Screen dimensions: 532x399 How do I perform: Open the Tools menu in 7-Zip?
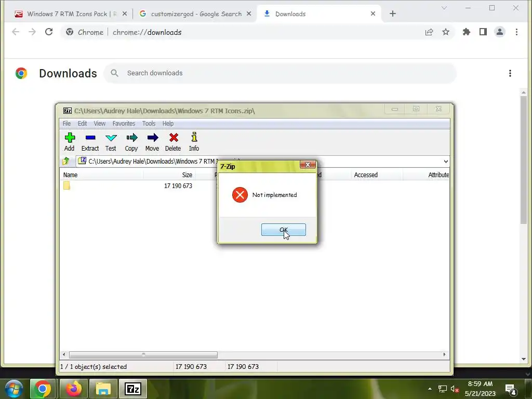149,124
